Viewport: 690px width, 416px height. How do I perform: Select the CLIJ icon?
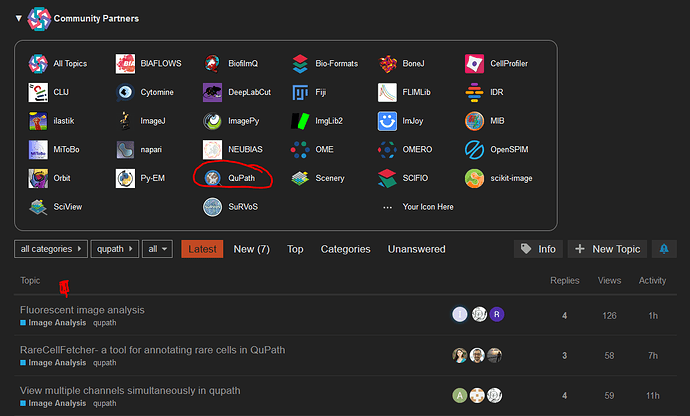point(38,92)
